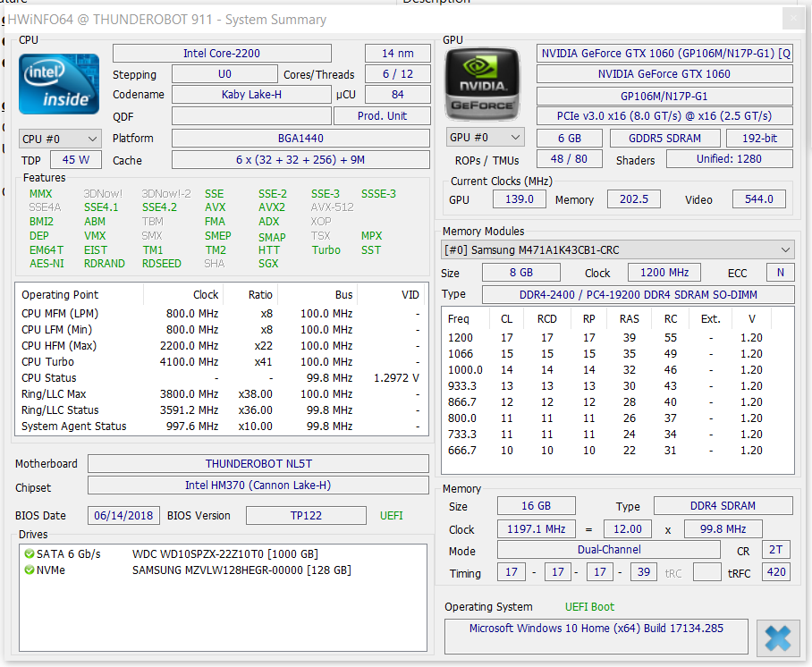
Task: Click the PCIe v3.0 x16 bus field
Action: point(664,116)
